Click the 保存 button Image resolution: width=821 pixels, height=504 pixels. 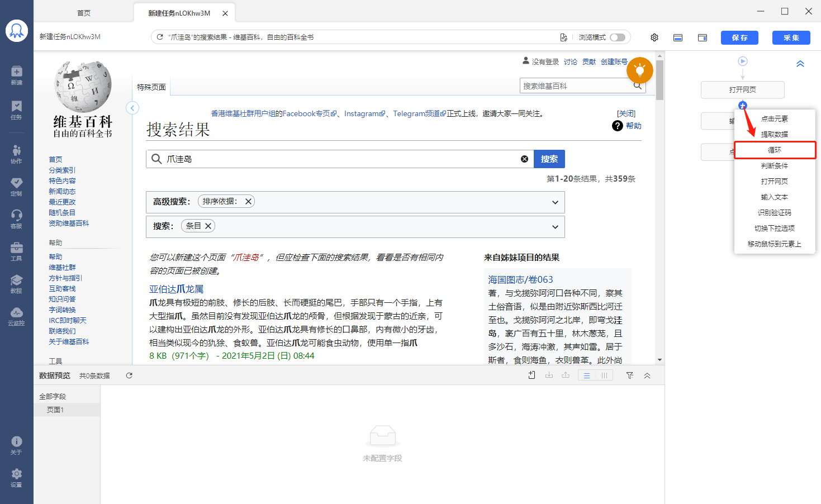[739, 37]
